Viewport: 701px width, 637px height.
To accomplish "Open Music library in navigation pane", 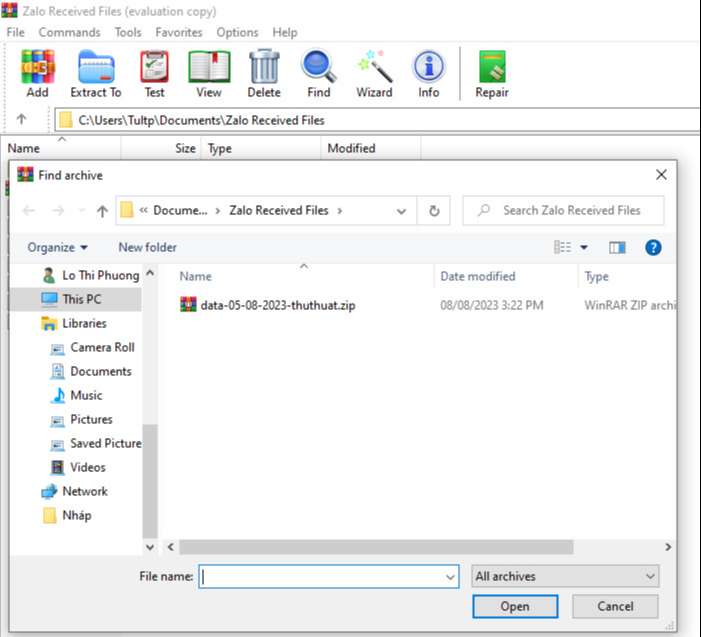I will (x=76, y=396).
